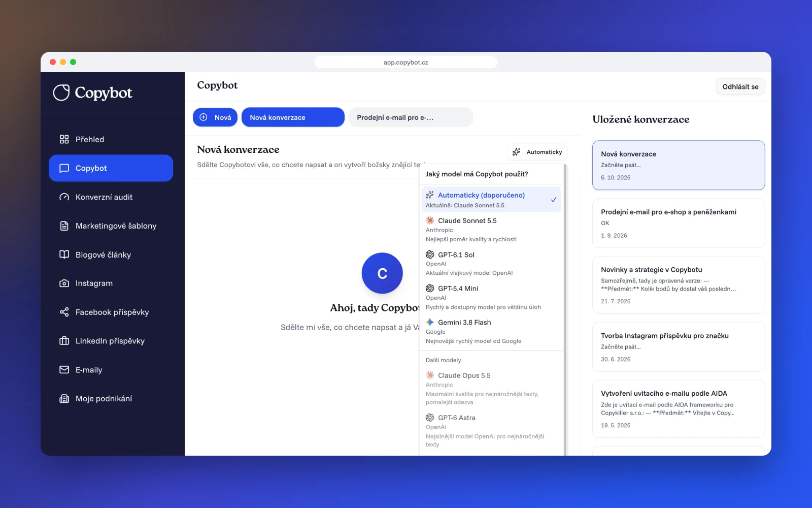Switch to the Nová konverzace tab
812x508 pixels.
point(293,117)
